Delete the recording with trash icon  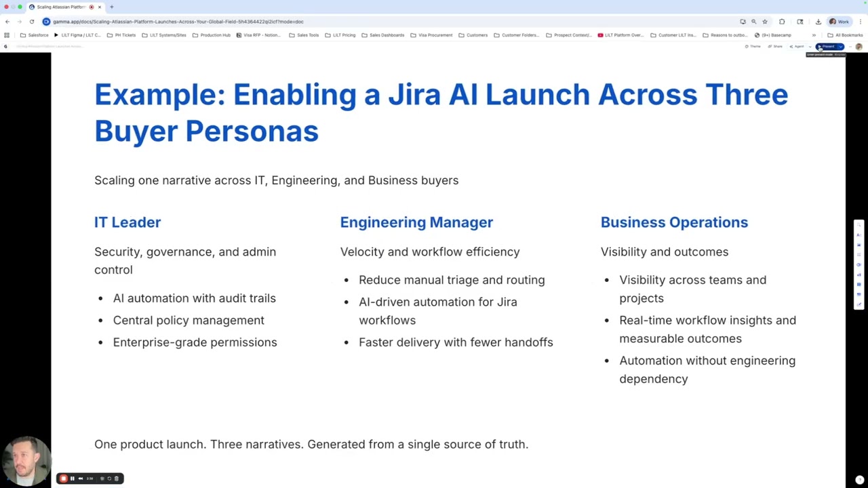117,479
